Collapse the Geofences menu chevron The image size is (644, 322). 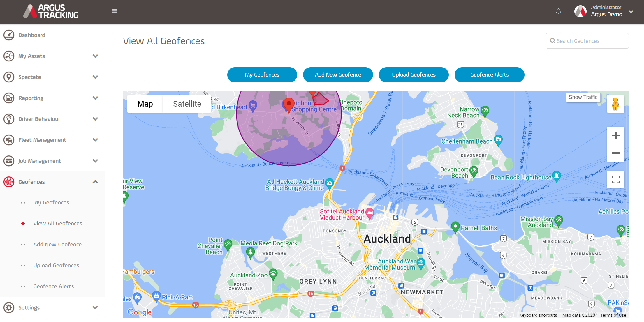point(95,182)
